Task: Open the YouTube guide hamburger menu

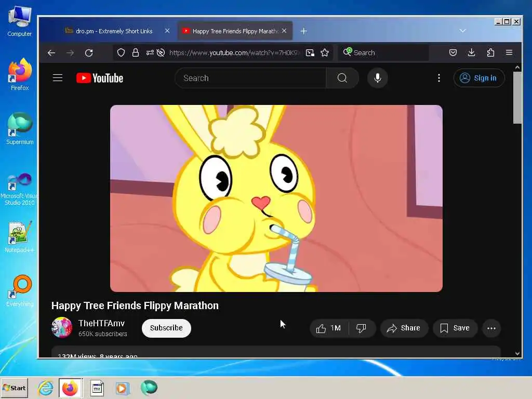Action: pos(58,78)
